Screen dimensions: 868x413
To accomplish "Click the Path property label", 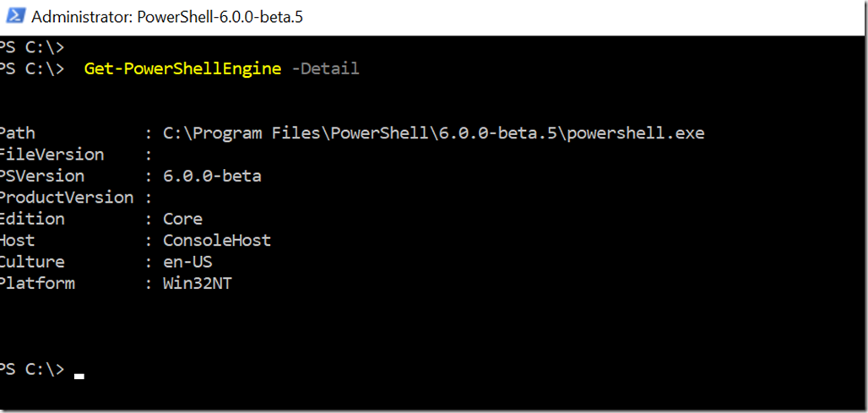I will click(x=17, y=133).
